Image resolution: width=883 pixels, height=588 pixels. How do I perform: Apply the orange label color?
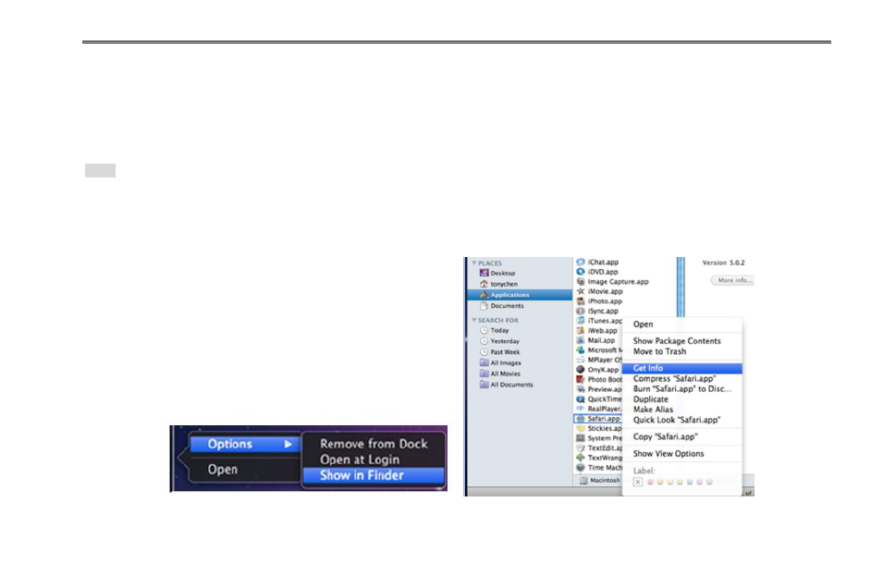click(660, 482)
